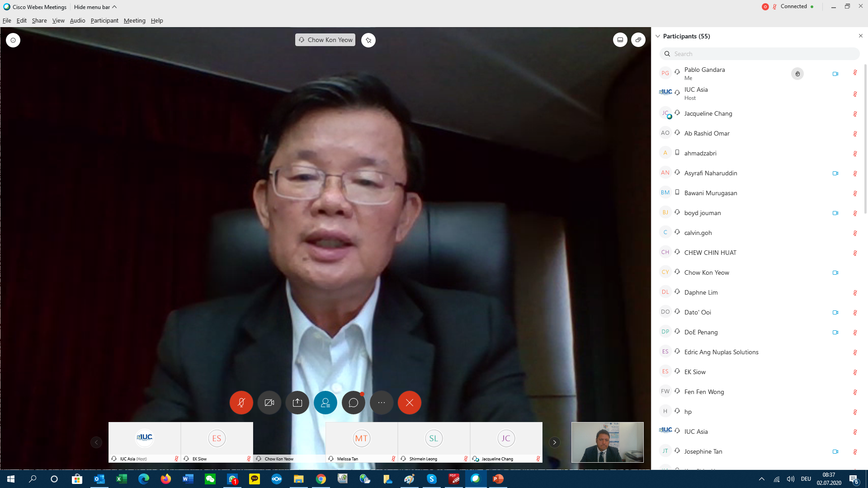The image size is (868, 488).
Task: Open PowerPoint from the taskbar
Action: (498, 479)
